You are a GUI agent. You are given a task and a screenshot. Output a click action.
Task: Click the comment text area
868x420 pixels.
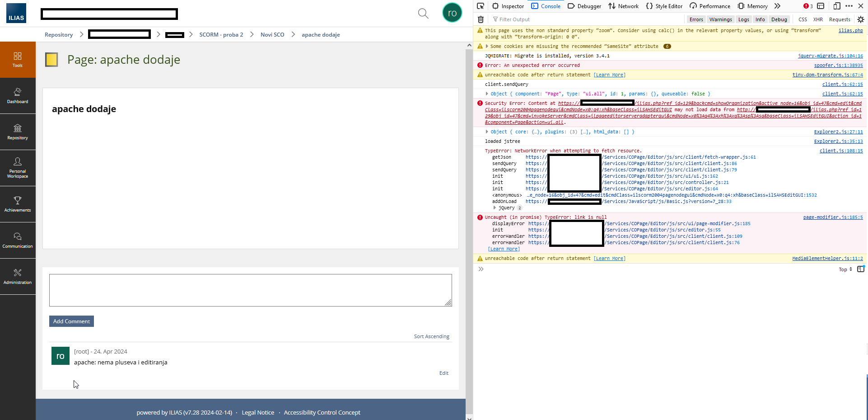pyautogui.click(x=250, y=290)
